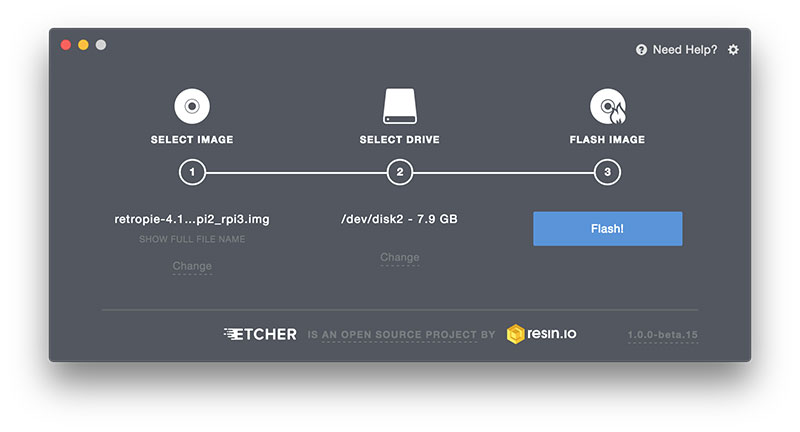800x432 pixels.
Task: Click the Need Help question mark icon
Action: 641,50
